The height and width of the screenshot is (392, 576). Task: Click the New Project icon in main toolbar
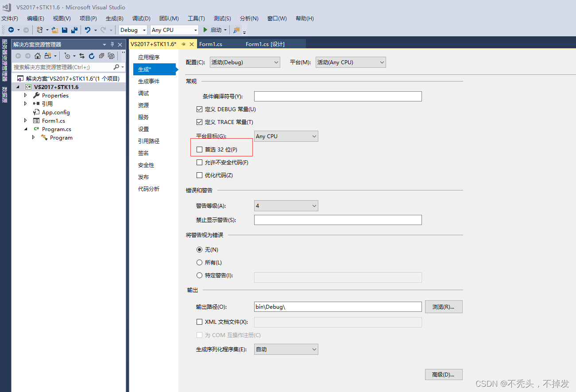[40, 30]
